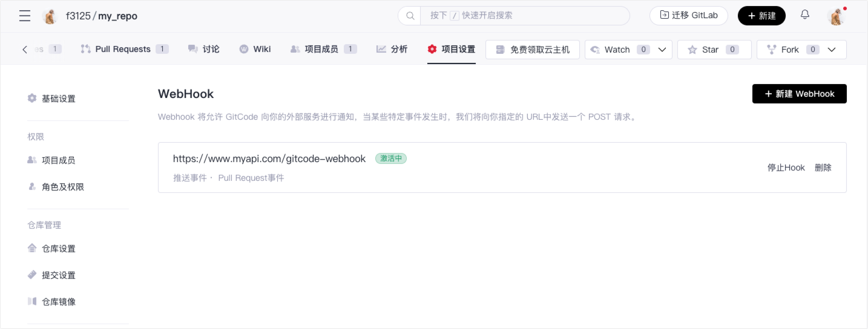Expand the Watch options dropdown arrow

click(x=662, y=50)
